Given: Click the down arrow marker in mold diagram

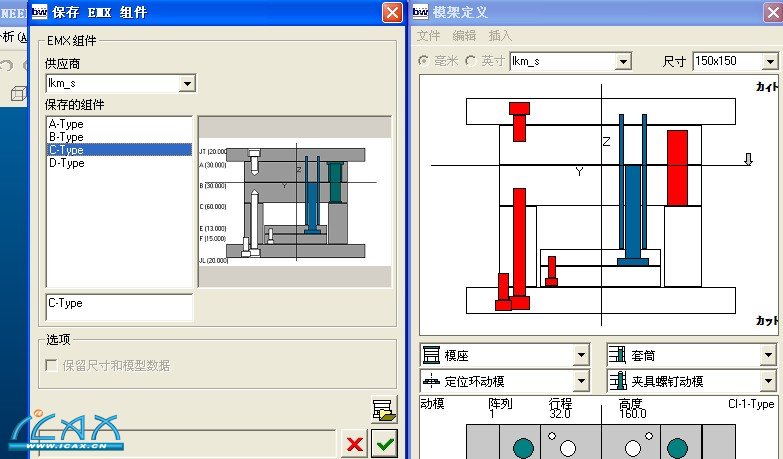Looking at the screenshot, I should 748,159.
